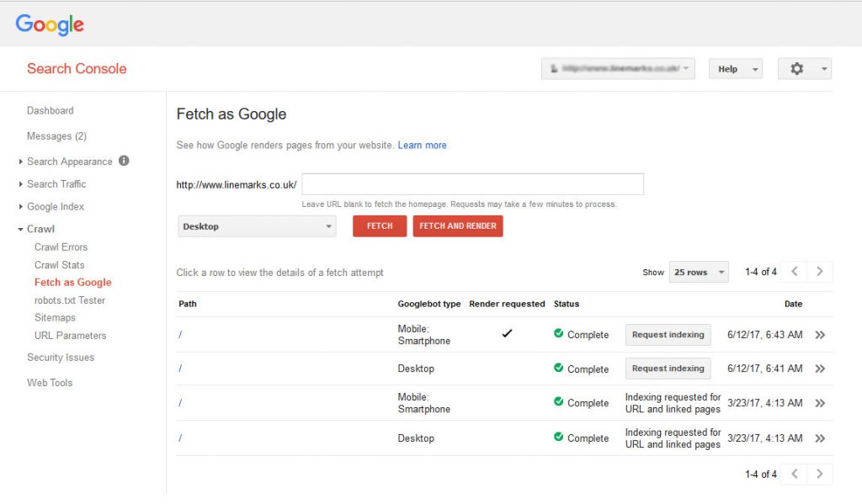Go to previous page arrow above the table
Viewport: 862px width, 504px height.
tap(795, 272)
